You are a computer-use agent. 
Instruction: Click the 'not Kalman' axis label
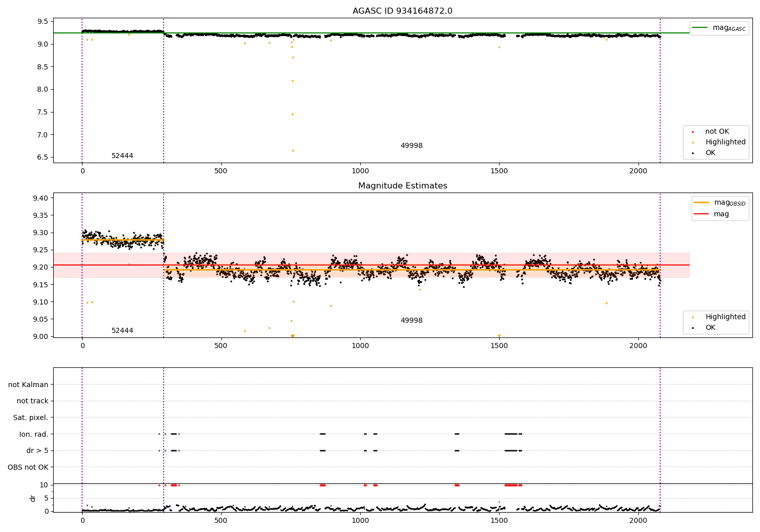click(28, 385)
